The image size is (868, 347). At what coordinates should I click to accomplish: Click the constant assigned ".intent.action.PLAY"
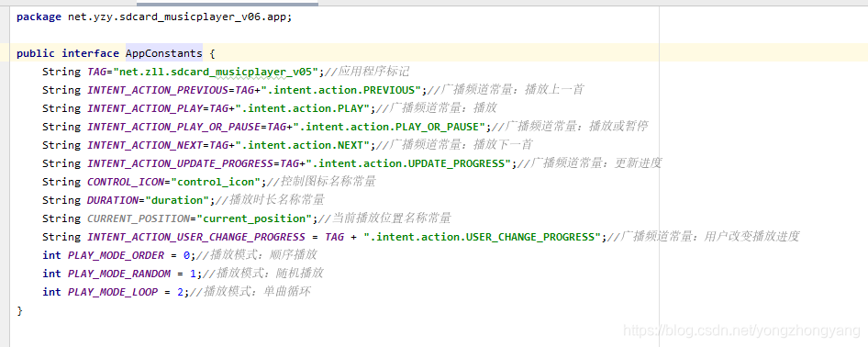(144, 108)
